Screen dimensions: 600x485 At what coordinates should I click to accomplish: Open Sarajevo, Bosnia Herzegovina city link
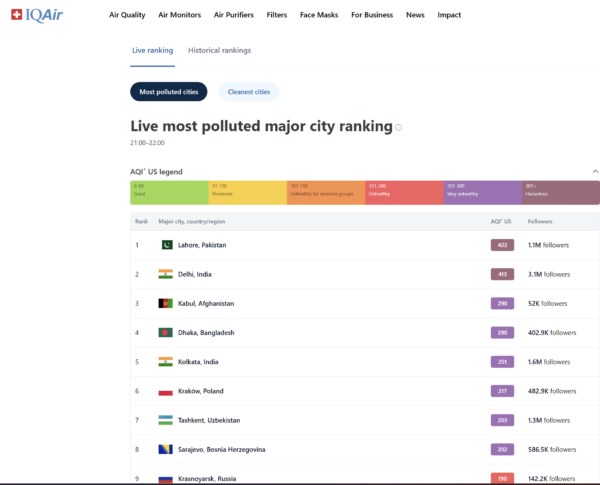click(x=221, y=449)
